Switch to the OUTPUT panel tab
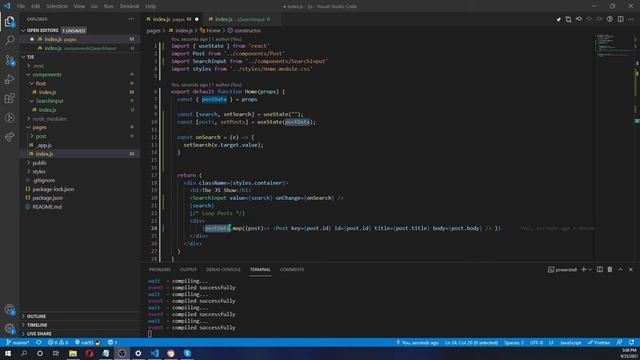This screenshot has width=640, height=360. click(x=188, y=269)
